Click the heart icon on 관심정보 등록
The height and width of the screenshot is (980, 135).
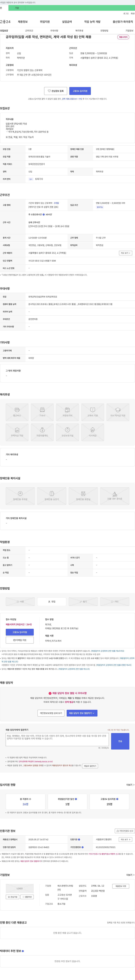(49, 91)
